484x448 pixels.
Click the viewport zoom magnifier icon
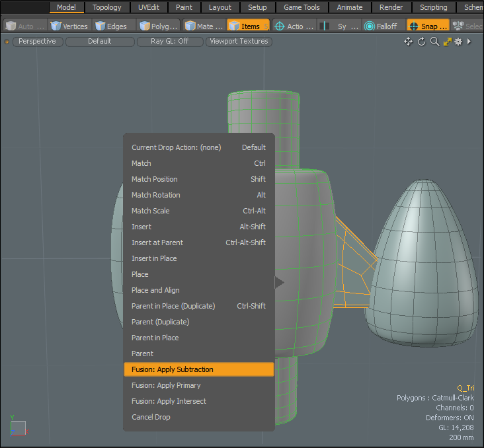[x=434, y=42]
